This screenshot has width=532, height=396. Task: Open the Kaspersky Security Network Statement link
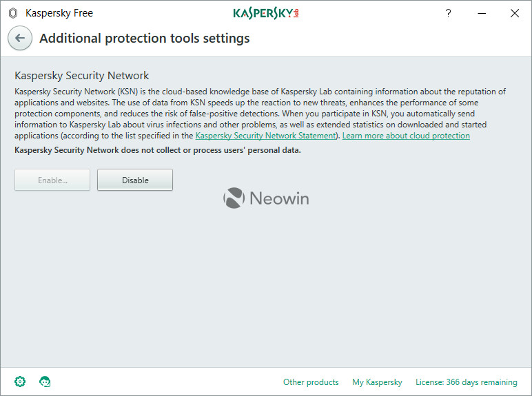[266, 136]
